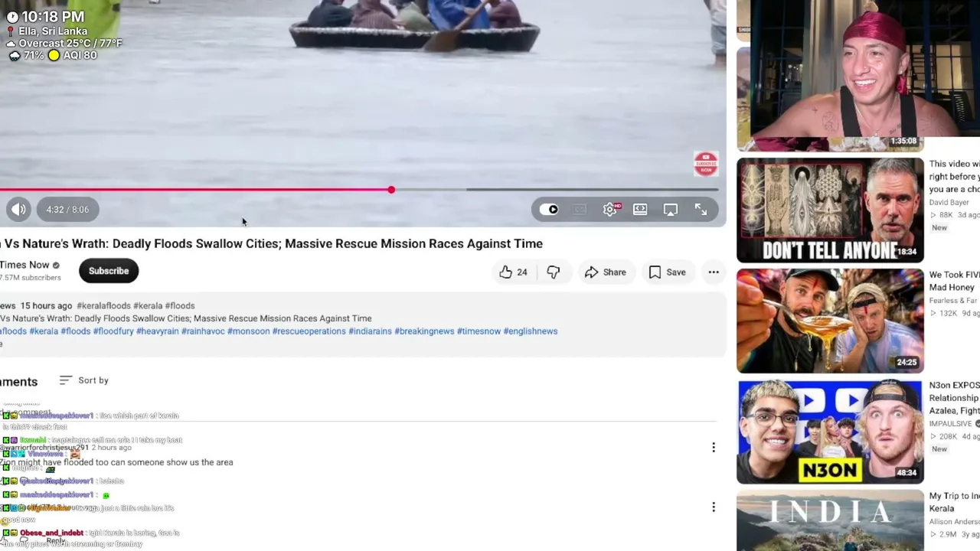
Task: Toggle the autoplay switch in player controls
Action: coord(549,210)
